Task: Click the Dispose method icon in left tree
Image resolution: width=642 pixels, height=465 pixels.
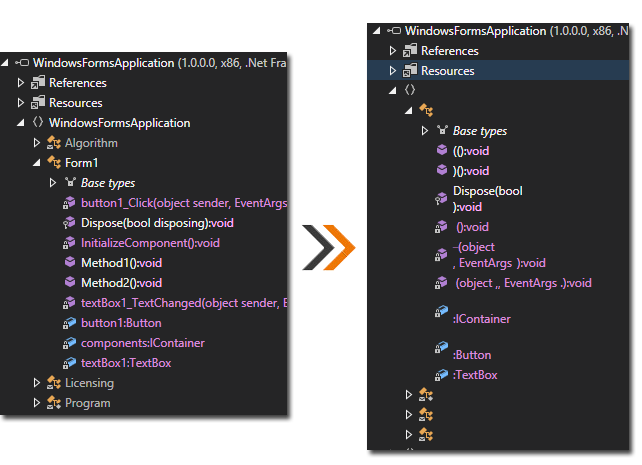Action: pyautogui.click(x=69, y=223)
